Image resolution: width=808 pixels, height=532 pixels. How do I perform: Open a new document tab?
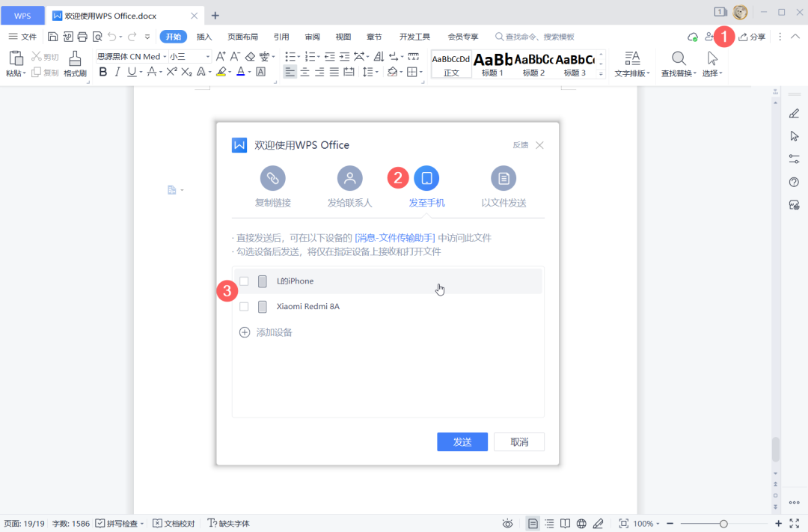click(215, 16)
